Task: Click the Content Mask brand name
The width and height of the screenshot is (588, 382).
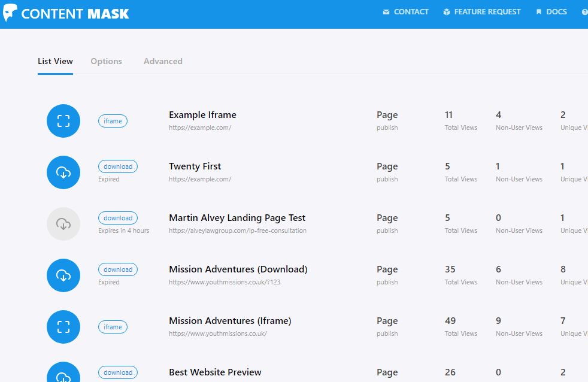Action: click(x=75, y=14)
